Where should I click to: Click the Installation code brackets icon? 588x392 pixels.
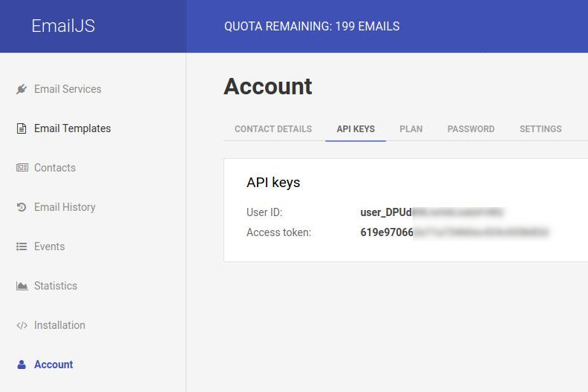(x=22, y=325)
